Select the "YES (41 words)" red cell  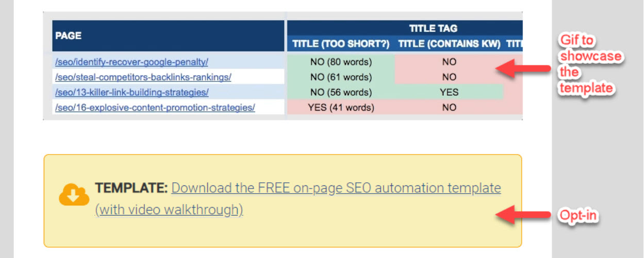(x=340, y=108)
